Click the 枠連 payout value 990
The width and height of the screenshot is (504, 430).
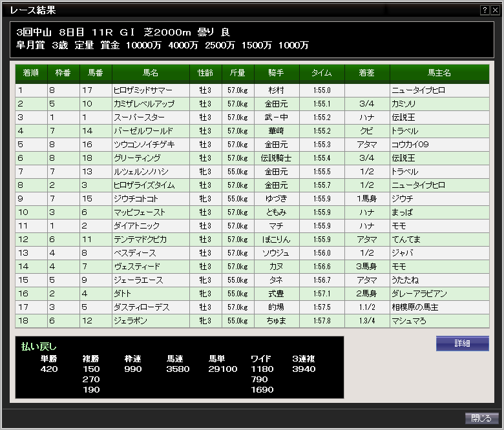(133, 369)
